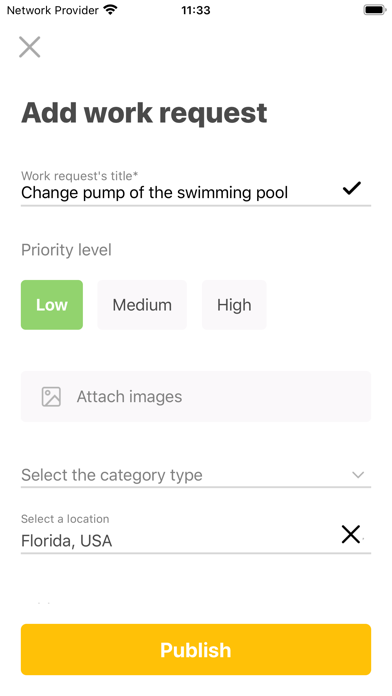
Task: Select the High priority level
Action: [234, 305]
